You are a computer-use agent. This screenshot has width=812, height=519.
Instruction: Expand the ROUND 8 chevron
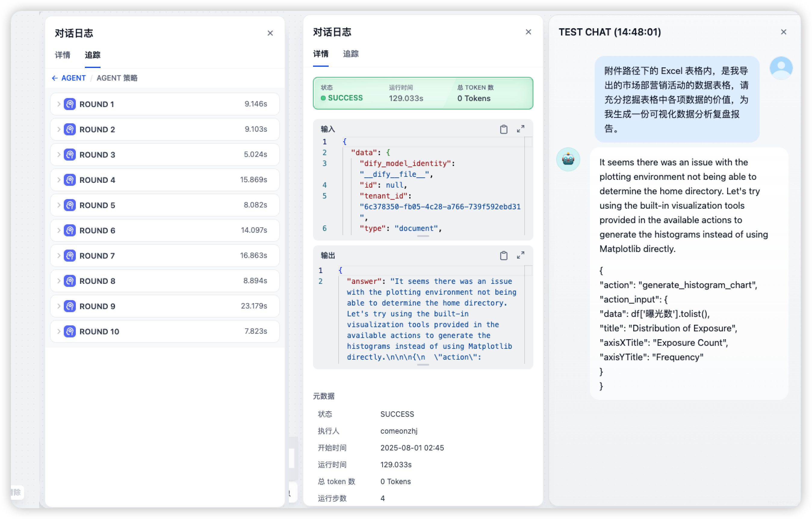click(58, 281)
